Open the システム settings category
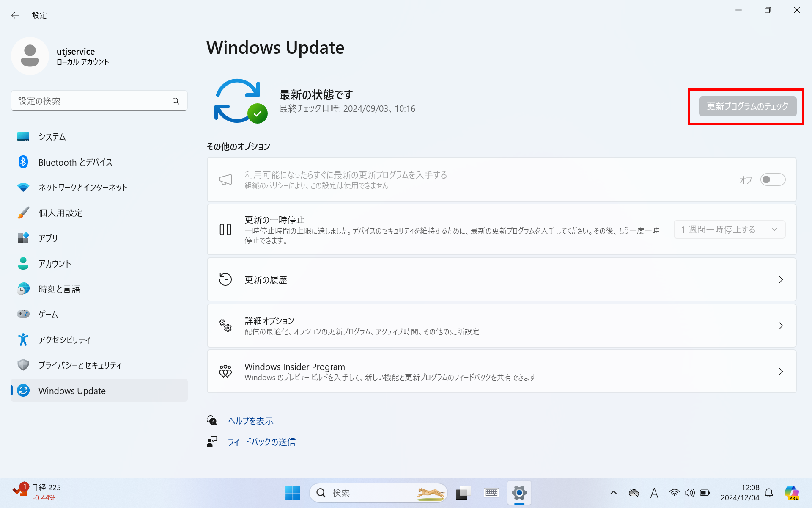 point(99,137)
